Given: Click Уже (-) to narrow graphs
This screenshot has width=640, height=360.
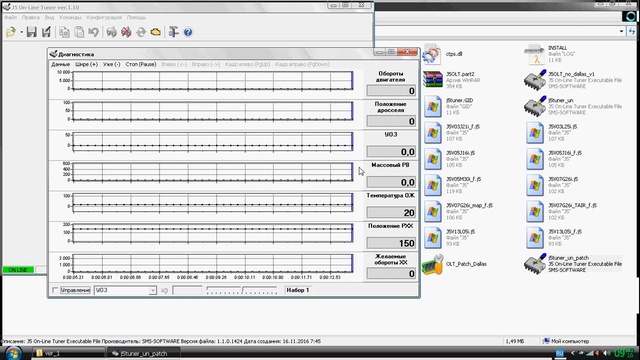Looking at the screenshot, I should point(111,64).
